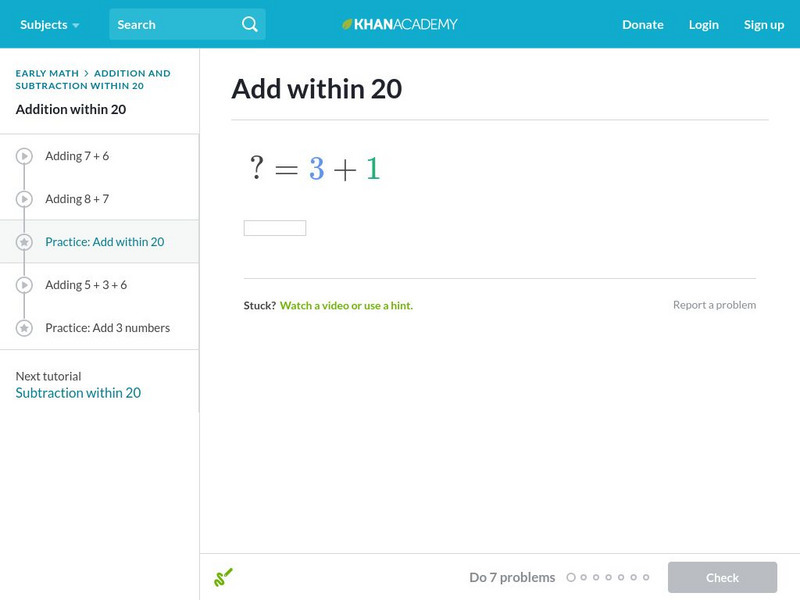Viewport: 800px width, 600px height.
Task: Open the Practice: Add 3 numbers exercise
Action: [107, 327]
